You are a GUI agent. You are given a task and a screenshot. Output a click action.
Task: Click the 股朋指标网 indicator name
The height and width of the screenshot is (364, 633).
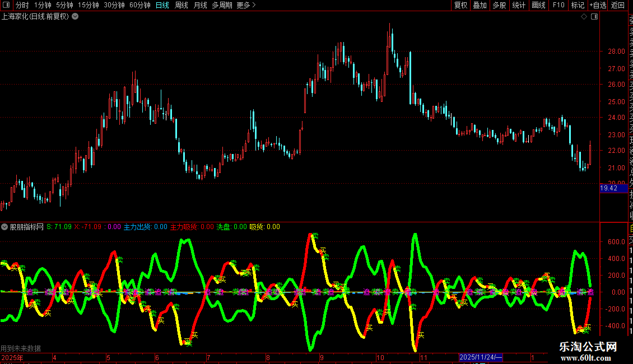(x=27, y=227)
